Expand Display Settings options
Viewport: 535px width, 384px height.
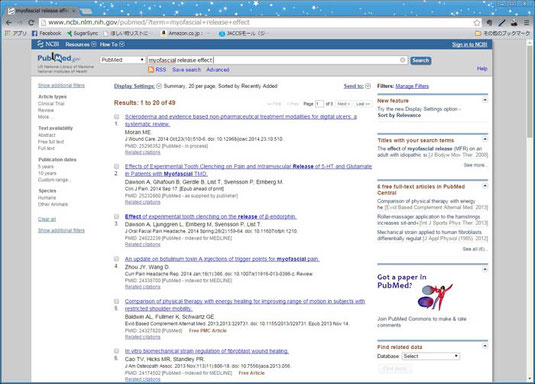pyautogui.click(x=138, y=86)
